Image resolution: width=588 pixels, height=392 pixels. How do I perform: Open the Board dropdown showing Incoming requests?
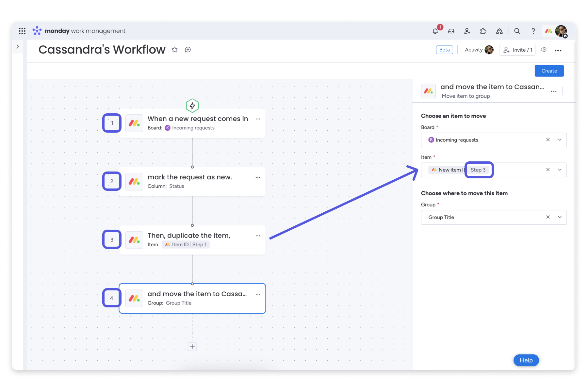(x=560, y=140)
